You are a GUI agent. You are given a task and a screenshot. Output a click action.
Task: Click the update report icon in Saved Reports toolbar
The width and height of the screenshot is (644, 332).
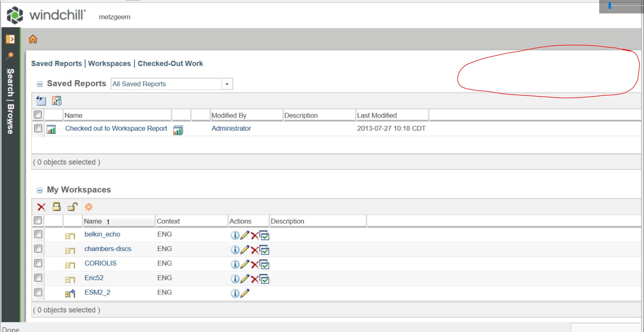(41, 101)
